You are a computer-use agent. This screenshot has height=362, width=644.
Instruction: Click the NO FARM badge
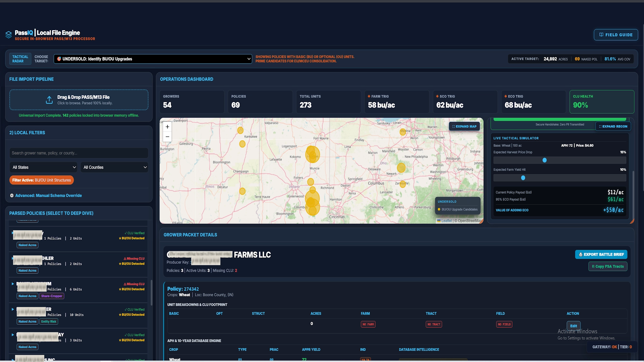(368, 324)
